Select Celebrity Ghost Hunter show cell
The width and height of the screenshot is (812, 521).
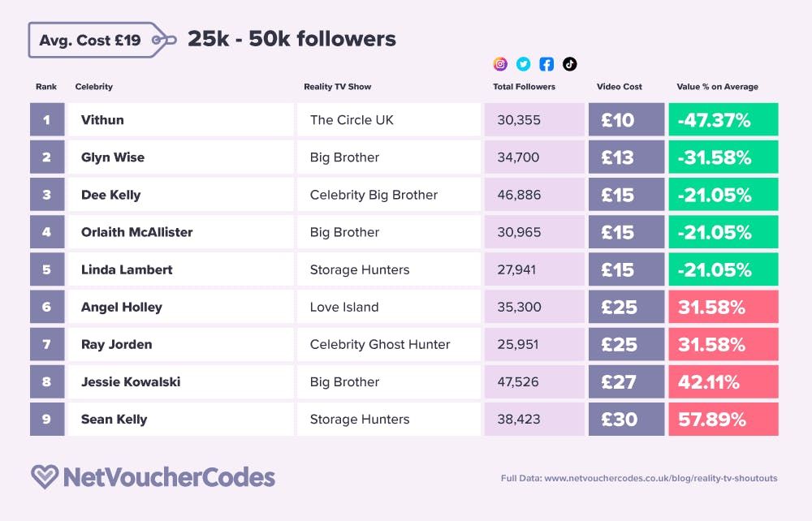point(389,344)
